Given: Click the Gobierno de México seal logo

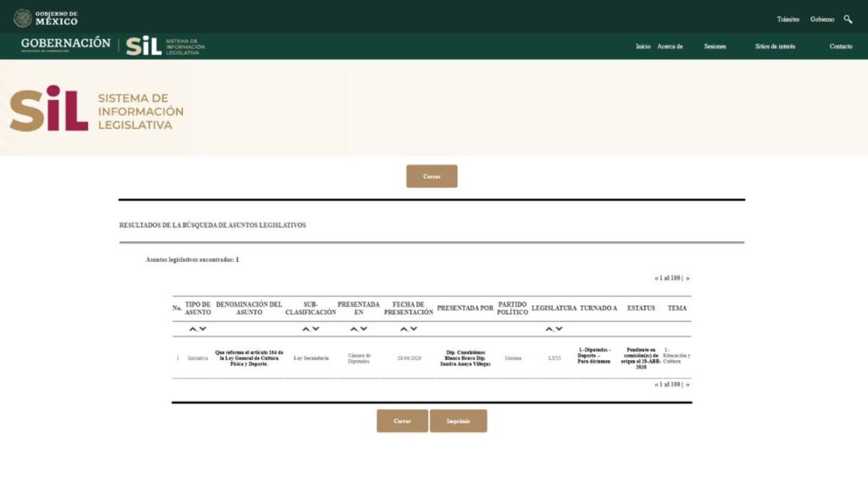Looking at the screenshot, I should pyautogui.click(x=23, y=19).
